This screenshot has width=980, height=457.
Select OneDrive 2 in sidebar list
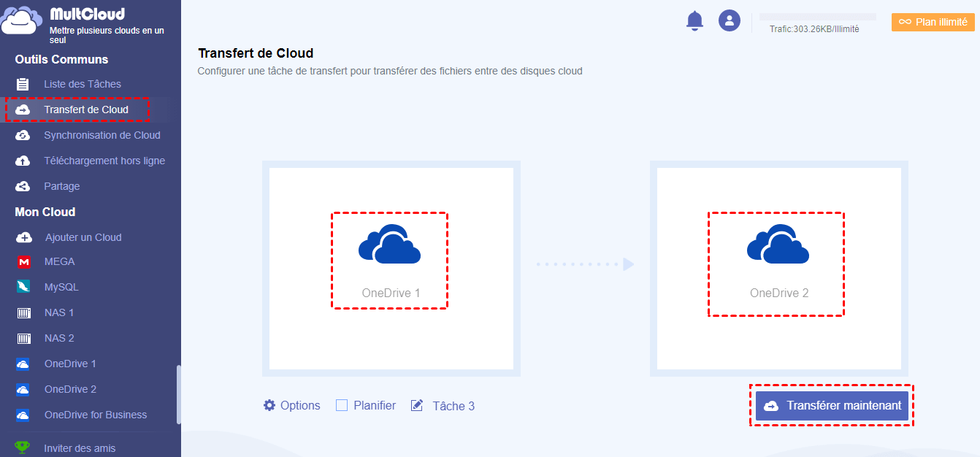[x=70, y=389]
